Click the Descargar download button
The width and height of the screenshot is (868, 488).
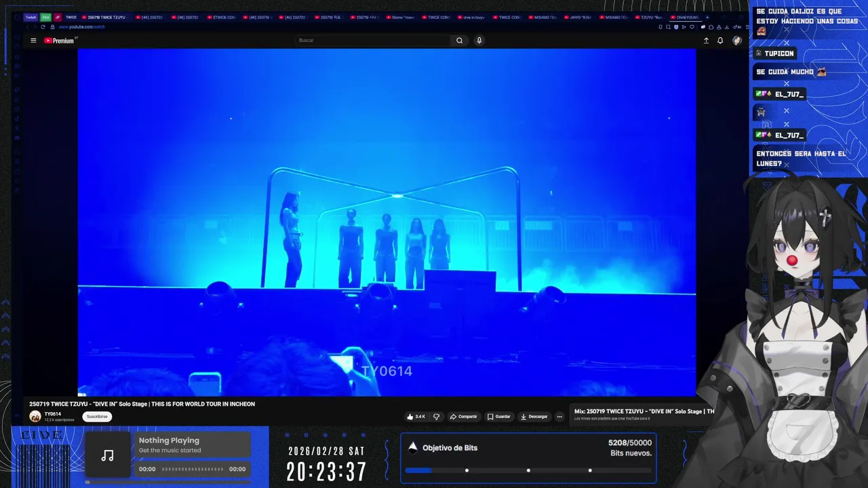(534, 417)
